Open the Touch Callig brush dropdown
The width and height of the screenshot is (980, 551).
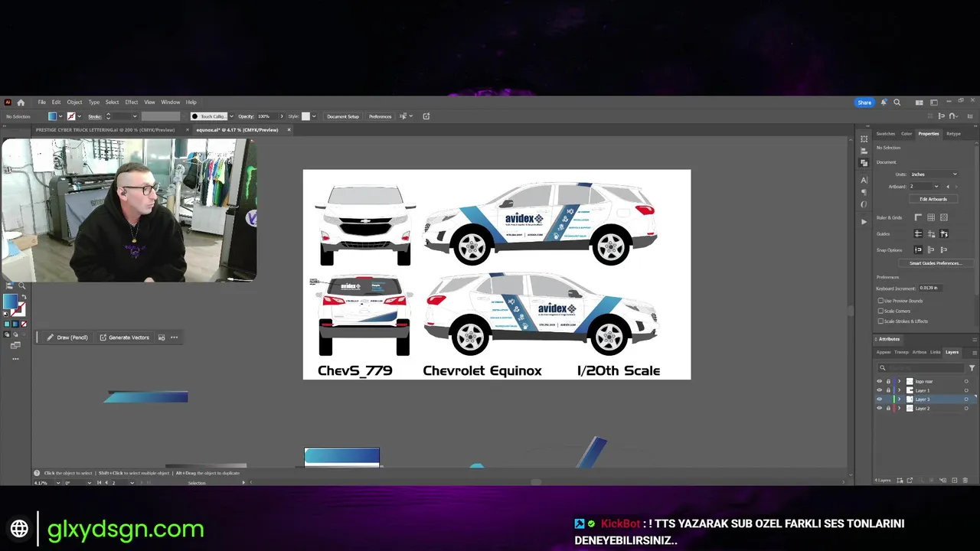tap(231, 116)
